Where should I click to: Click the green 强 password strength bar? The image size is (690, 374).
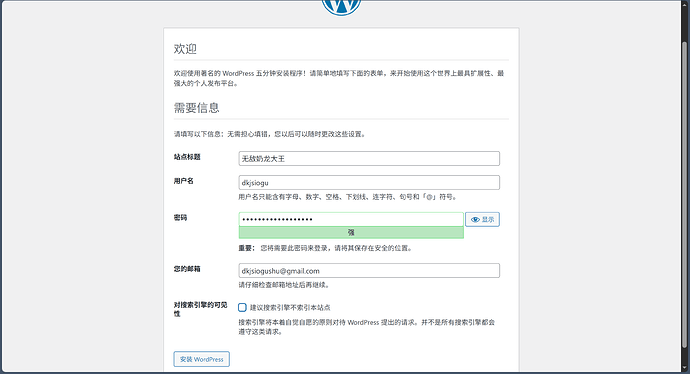coord(351,232)
